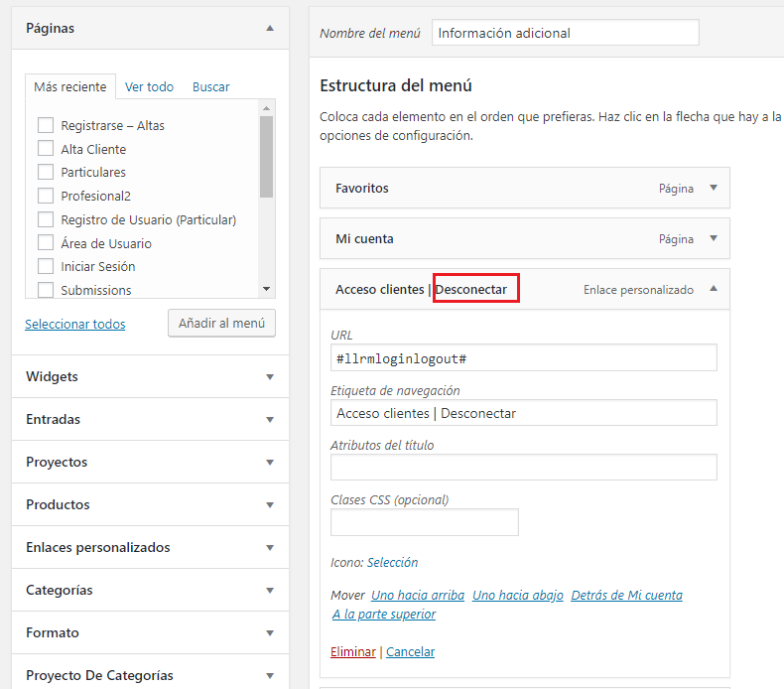The width and height of the screenshot is (784, 689).
Task: Collapse the Páginas panel arrow
Action: [x=270, y=29]
